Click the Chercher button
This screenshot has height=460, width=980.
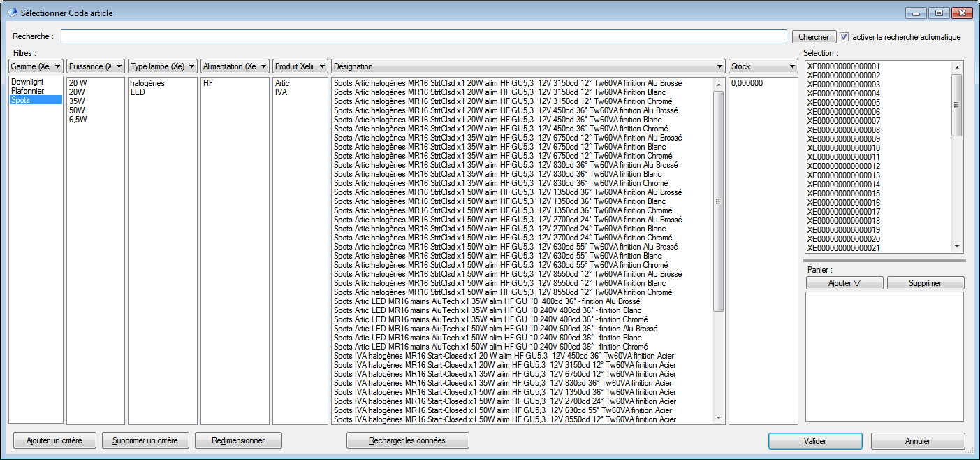(814, 37)
